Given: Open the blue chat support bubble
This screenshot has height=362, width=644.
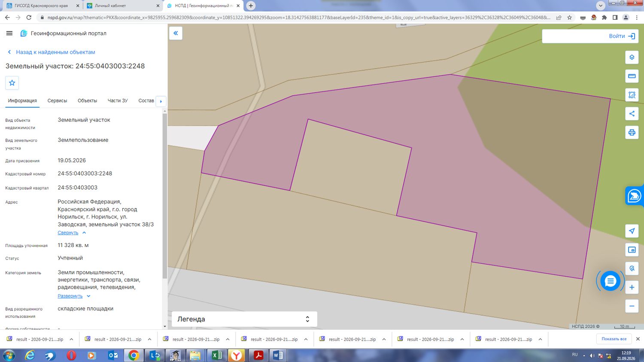Looking at the screenshot, I should point(610,281).
